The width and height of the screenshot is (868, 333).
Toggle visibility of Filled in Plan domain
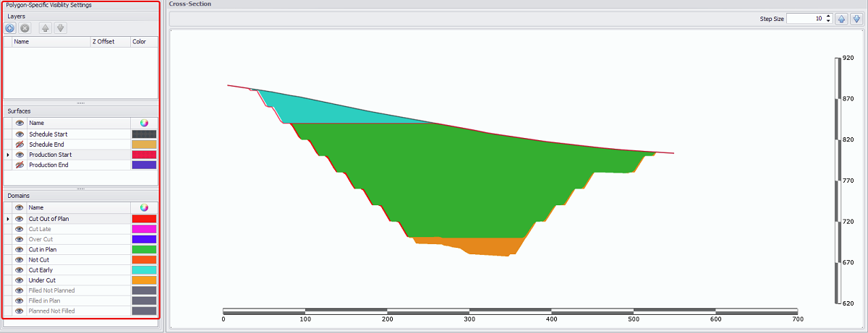pos(20,300)
